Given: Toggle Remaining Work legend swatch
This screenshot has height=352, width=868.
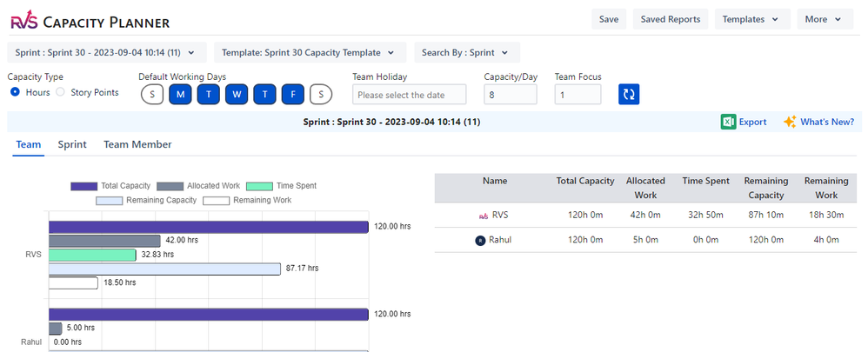Looking at the screenshot, I should pos(216,201).
